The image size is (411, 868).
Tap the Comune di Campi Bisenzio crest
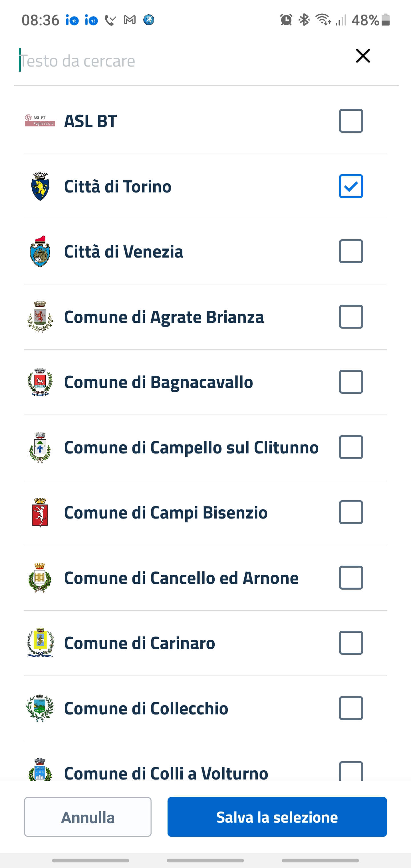[40, 513]
